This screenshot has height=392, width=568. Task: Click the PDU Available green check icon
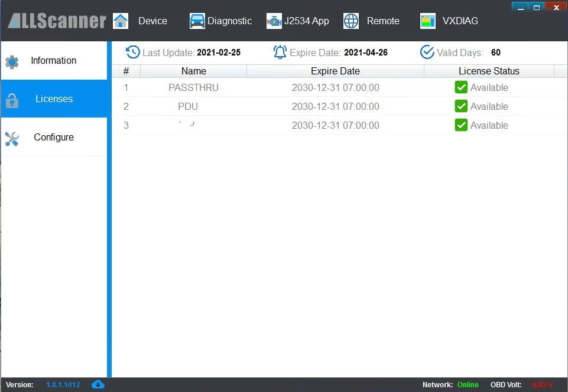click(x=461, y=106)
